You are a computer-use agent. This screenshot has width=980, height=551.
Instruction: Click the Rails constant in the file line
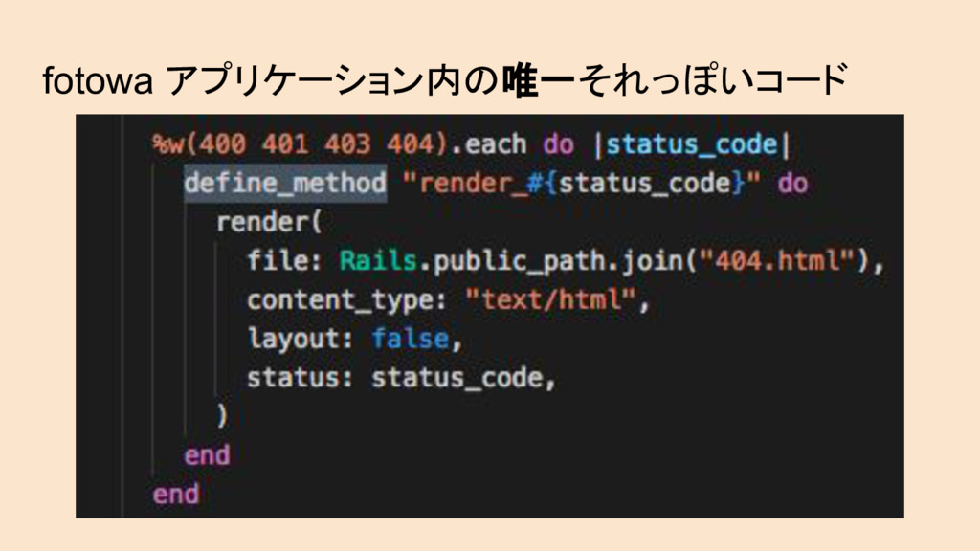click(x=377, y=260)
